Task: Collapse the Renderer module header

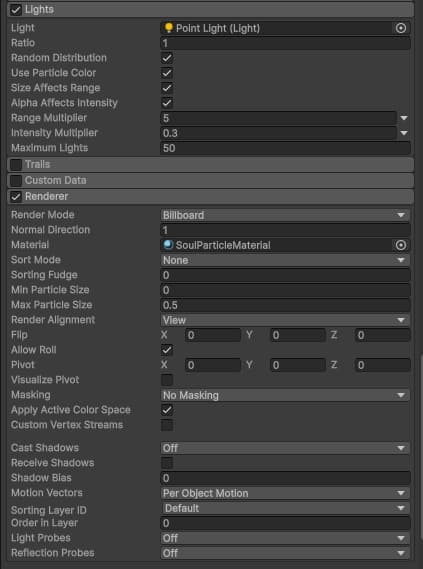Action: [211, 196]
